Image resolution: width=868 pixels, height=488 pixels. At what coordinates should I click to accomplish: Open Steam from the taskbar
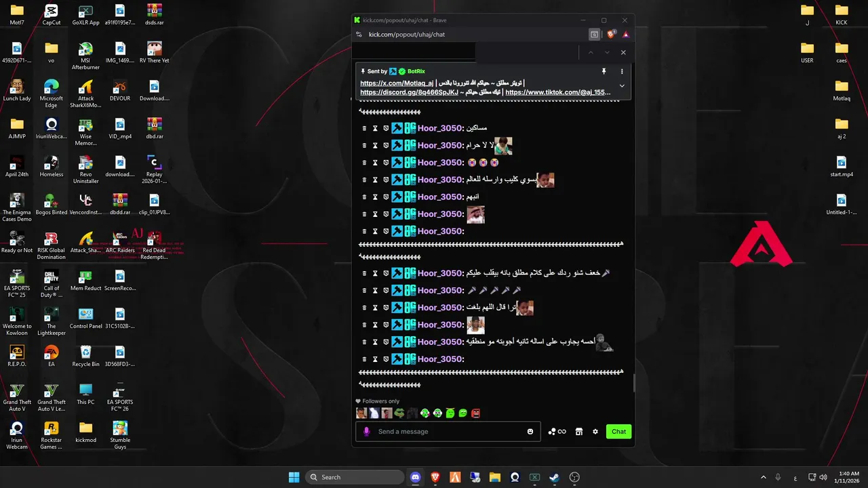(554, 477)
